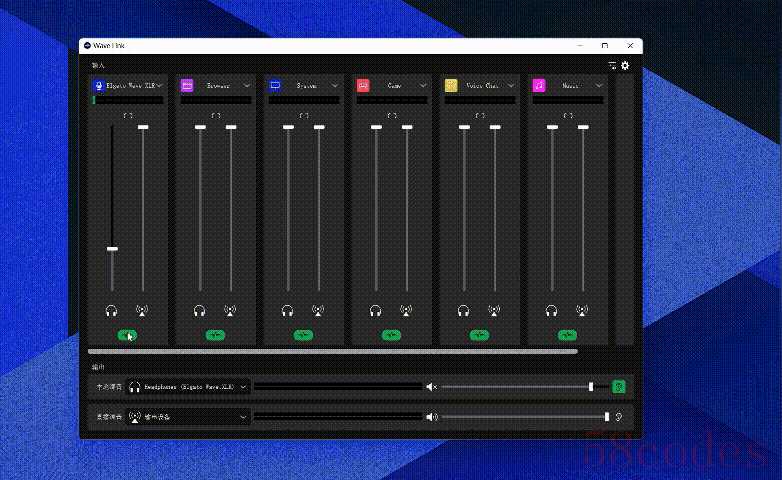Mute Elgato Wave XLR headphone monitor icon
Viewport: 782px width, 480px height.
[112, 311]
